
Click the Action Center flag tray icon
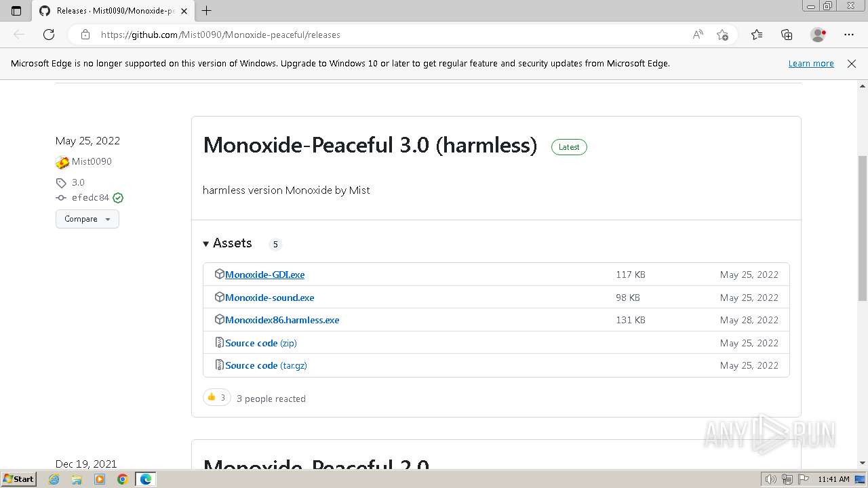(804, 479)
